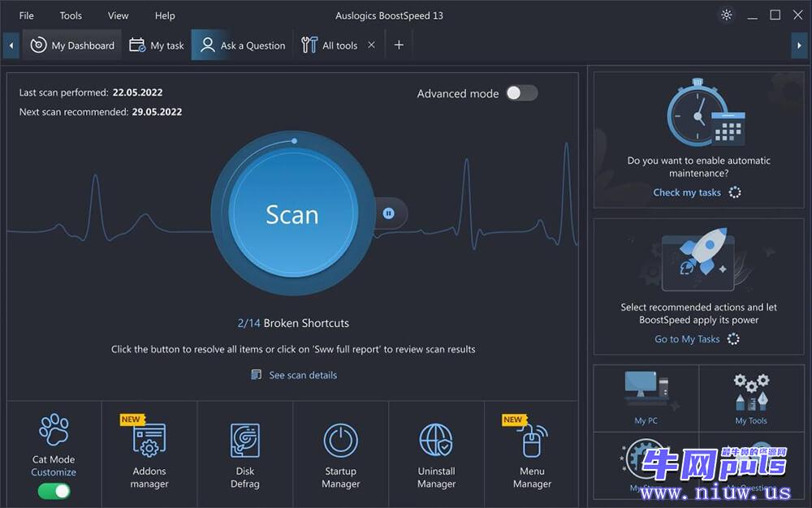
Task: Click the 2/14 Broken Shortcuts status text
Action: [x=293, y=323]
